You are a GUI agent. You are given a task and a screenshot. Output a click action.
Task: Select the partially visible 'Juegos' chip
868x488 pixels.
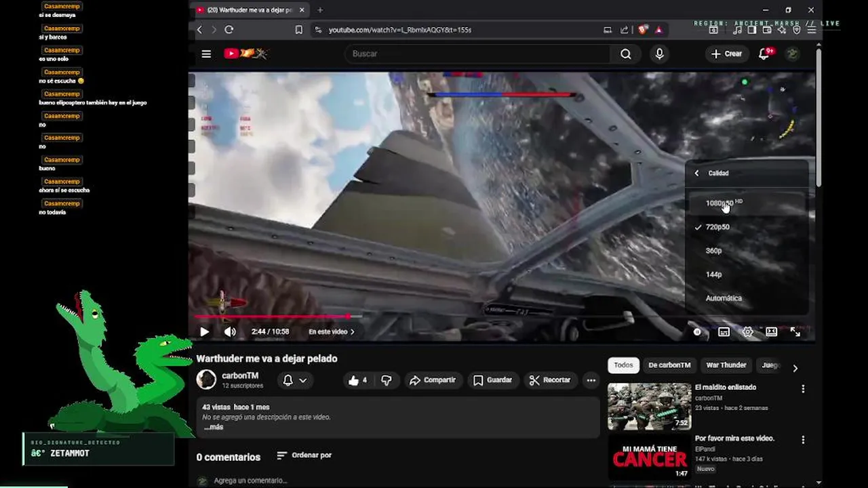click(769, 365)
